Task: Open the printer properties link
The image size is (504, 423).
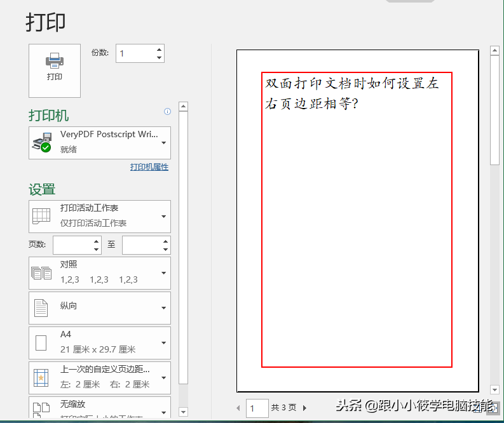Action: 149,167
